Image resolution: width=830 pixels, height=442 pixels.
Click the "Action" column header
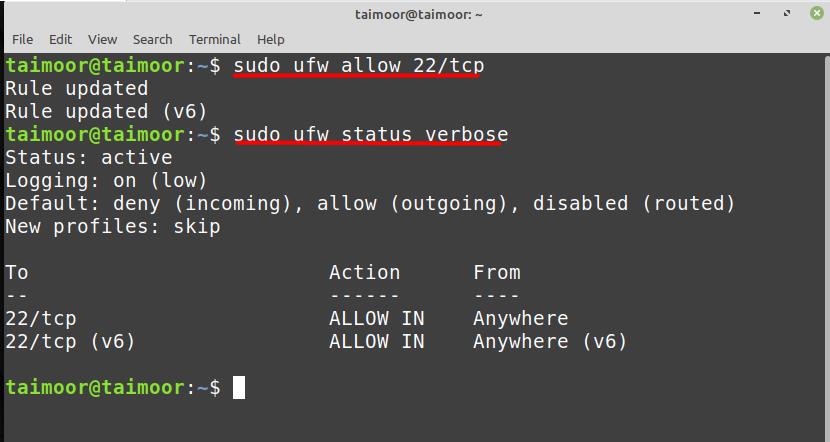pos(364,273)
